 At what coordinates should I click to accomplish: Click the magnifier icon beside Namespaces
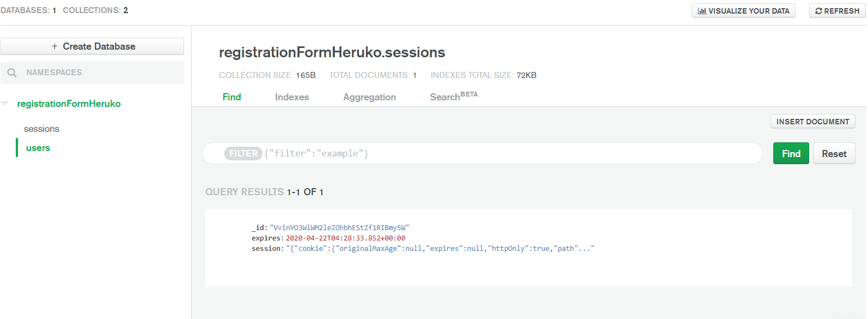coord(12,73)
